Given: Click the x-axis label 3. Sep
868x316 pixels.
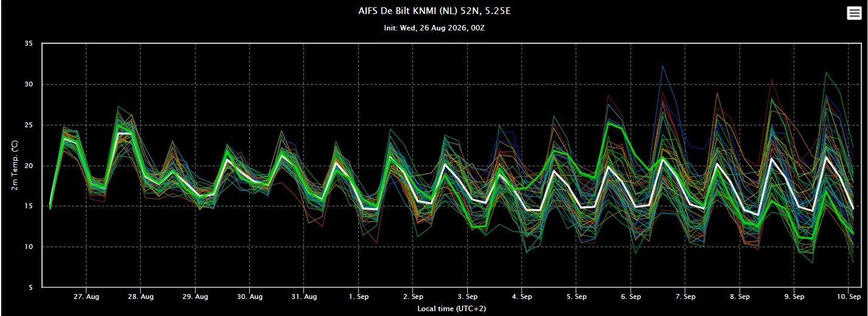Looking at the screenshot, I should pyautogui.click(x=467, y=297).
